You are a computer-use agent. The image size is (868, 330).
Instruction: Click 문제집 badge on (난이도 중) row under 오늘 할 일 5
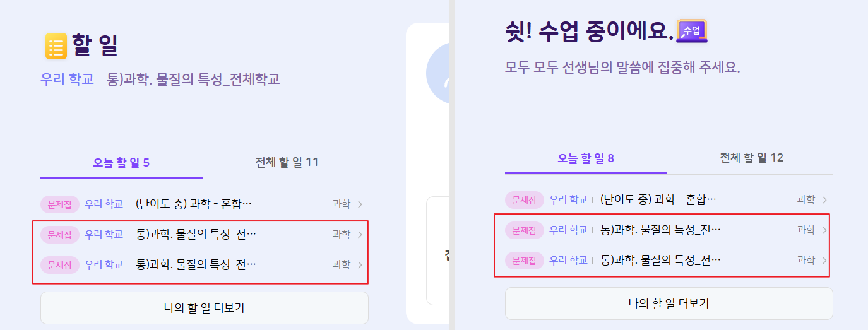tap(60, 204)
